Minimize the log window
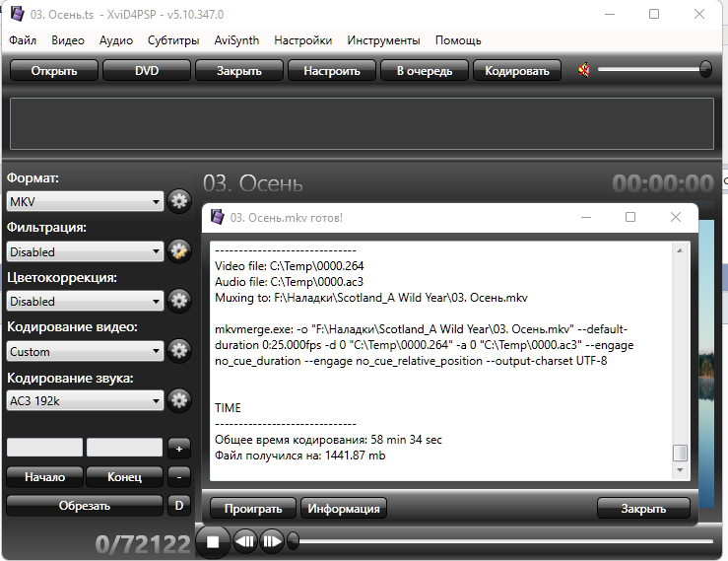The image size is (728, 561). click(x=586, y=217)
